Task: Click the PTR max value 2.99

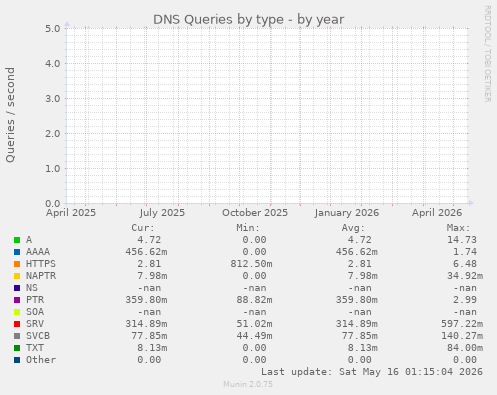Action: pos(465,300)
